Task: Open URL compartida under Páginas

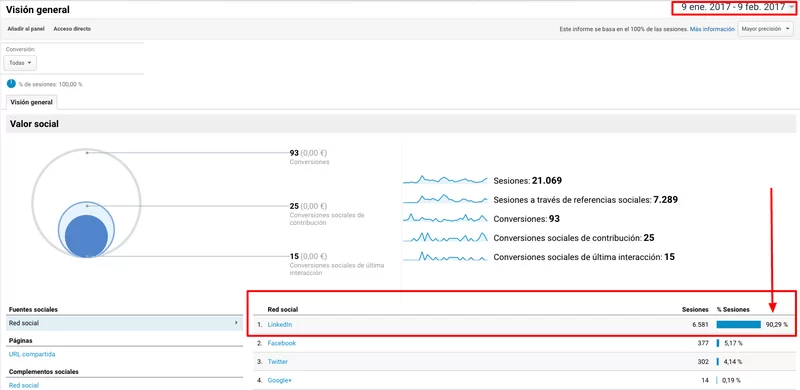Action: coord(32,354)
